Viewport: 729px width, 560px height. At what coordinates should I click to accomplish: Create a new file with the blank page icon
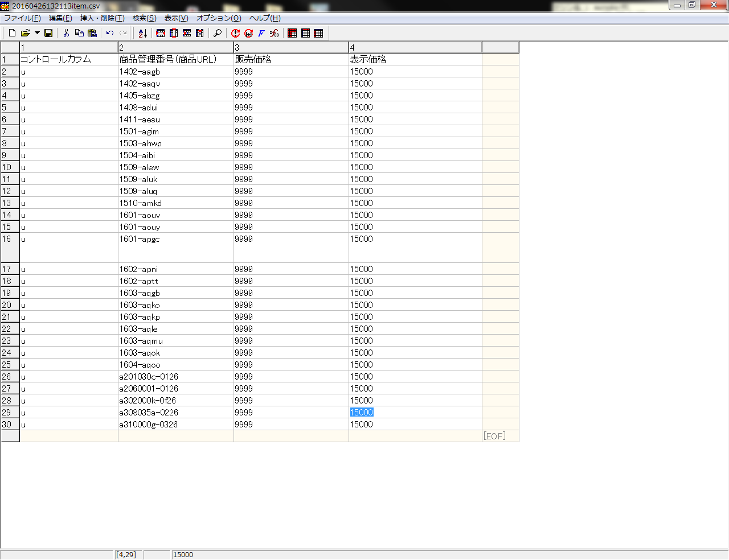click(12, 33)
